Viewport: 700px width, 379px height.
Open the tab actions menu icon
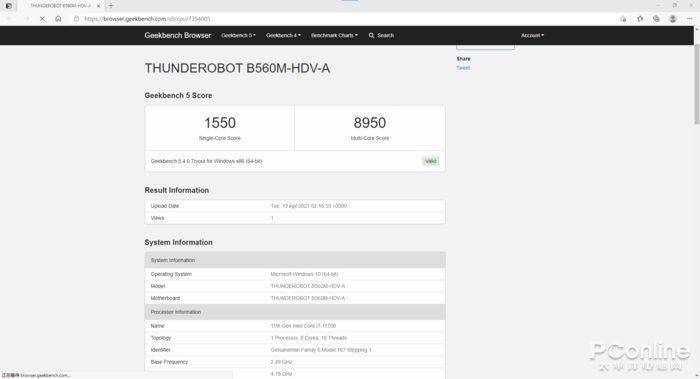(8, 6)
